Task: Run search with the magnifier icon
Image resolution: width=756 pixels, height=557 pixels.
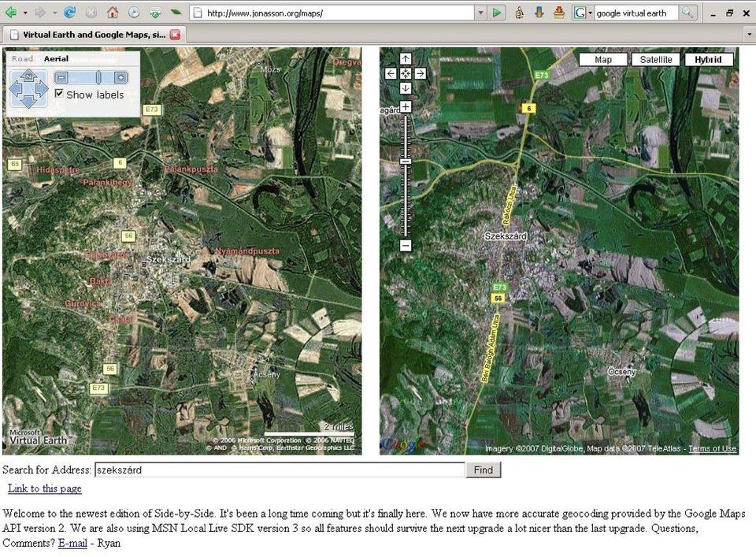Action: pos(687,13)
